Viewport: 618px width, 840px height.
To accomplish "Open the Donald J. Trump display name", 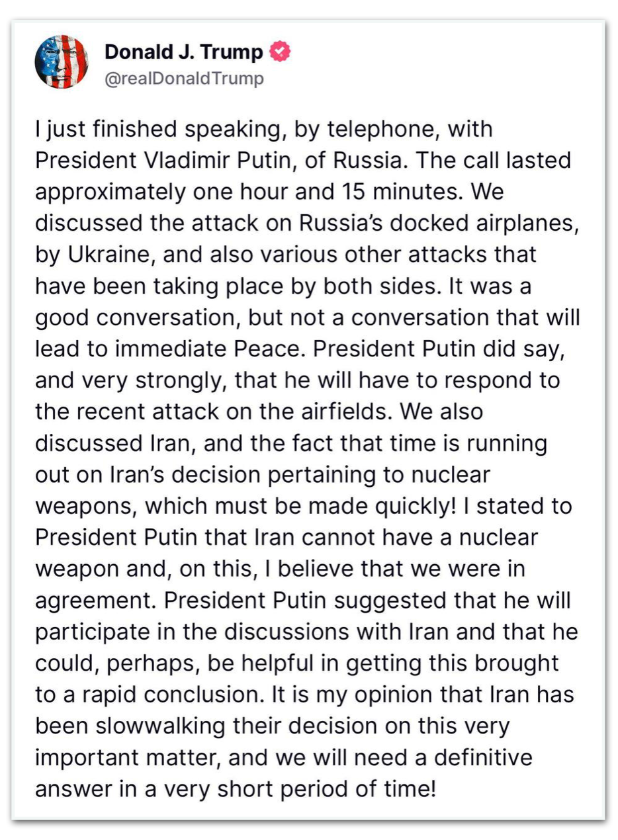I will (184, 52).
